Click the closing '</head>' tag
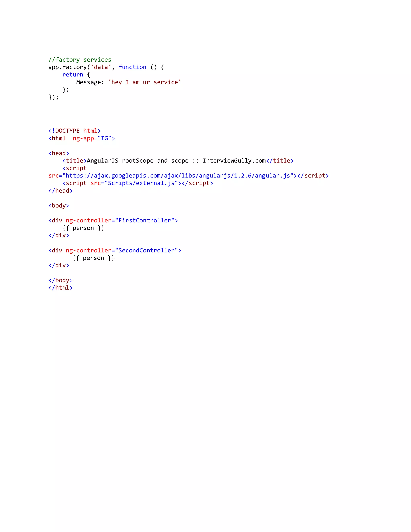411x532 pixels. [x=61, y=191]
